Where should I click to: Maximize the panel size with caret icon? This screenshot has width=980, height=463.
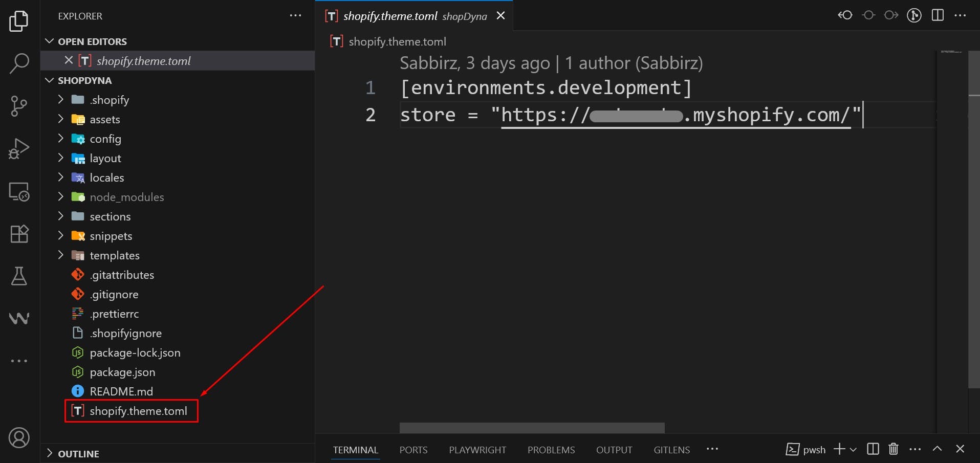pyautogui.click(x=937, y=449)
